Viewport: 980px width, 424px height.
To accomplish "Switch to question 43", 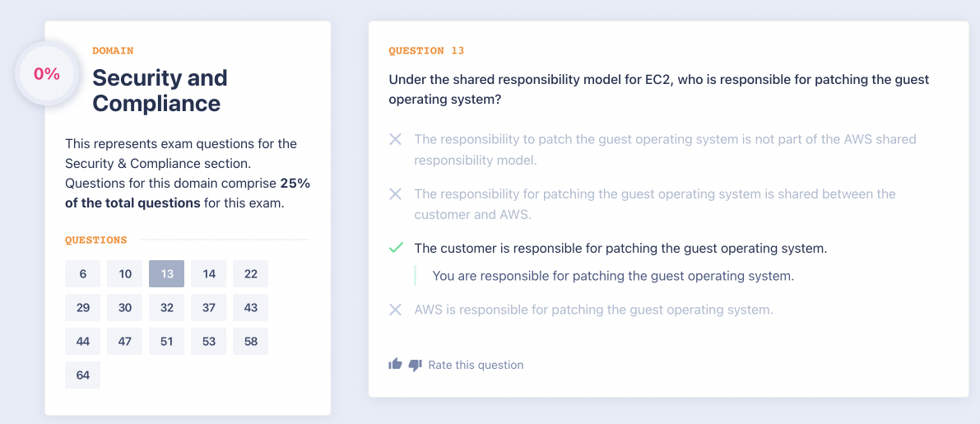I will point(251,308).
